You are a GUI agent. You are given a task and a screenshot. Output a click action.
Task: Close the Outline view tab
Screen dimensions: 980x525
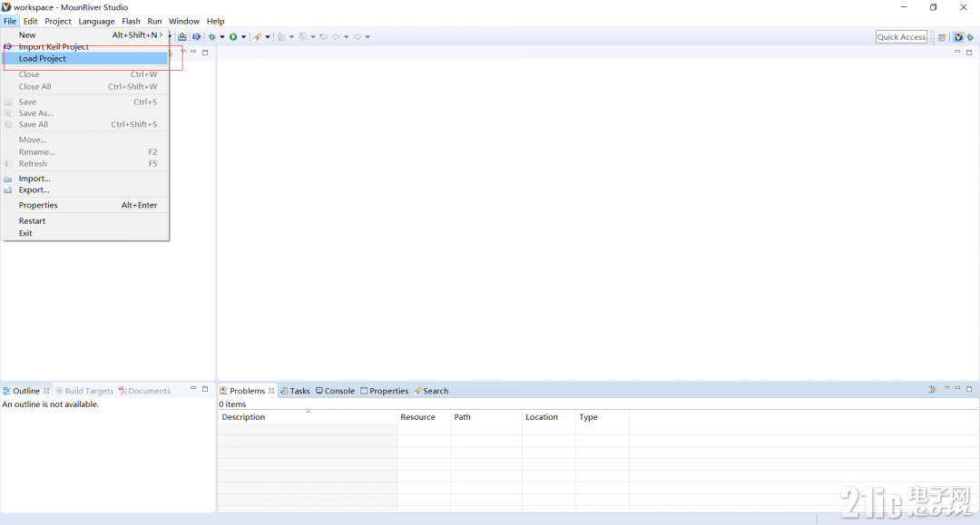point(46,391)
